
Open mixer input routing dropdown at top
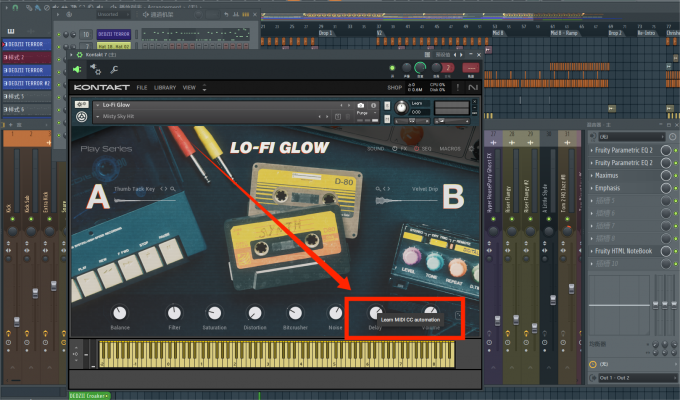[x=631, y=137]
